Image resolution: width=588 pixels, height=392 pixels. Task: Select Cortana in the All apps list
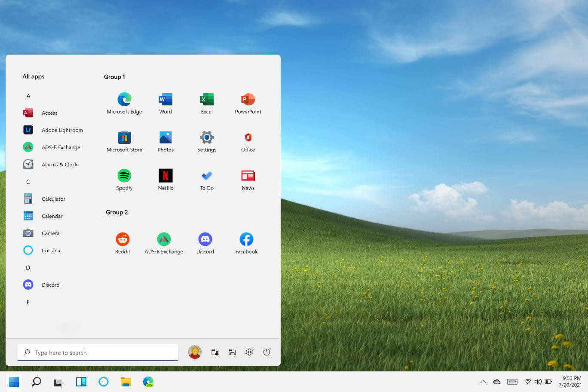tap(42, 251)
